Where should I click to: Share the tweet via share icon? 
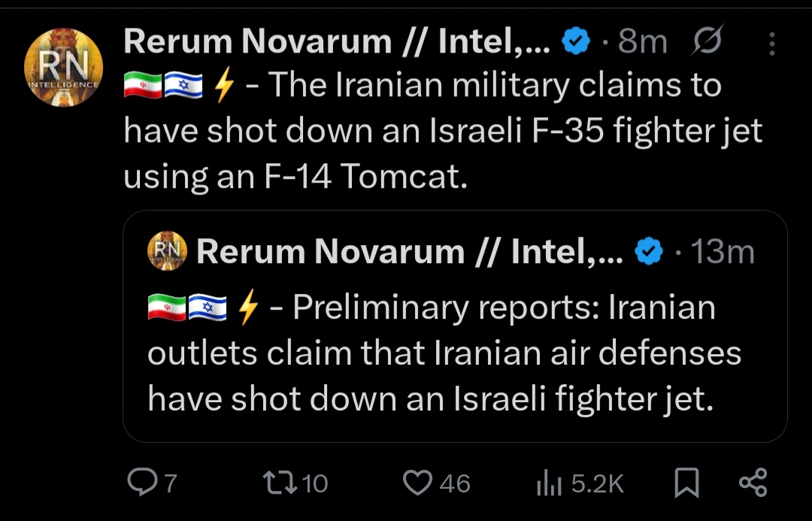pyautogui.click(x=753, y=483)
